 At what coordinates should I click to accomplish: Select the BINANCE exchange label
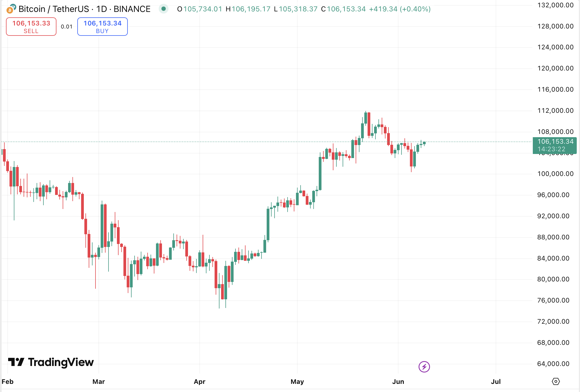132,9
